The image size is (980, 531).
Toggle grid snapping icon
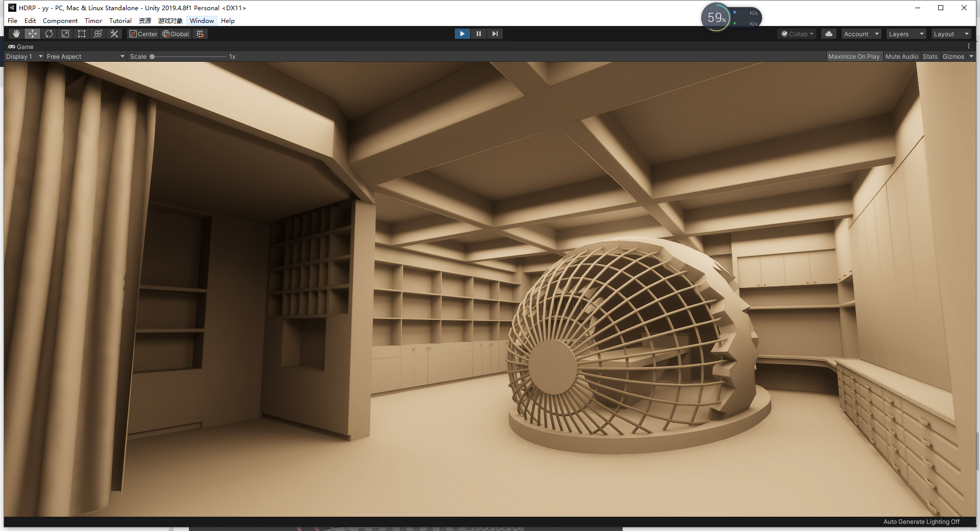pyautogui.click(x=200, y=34)
